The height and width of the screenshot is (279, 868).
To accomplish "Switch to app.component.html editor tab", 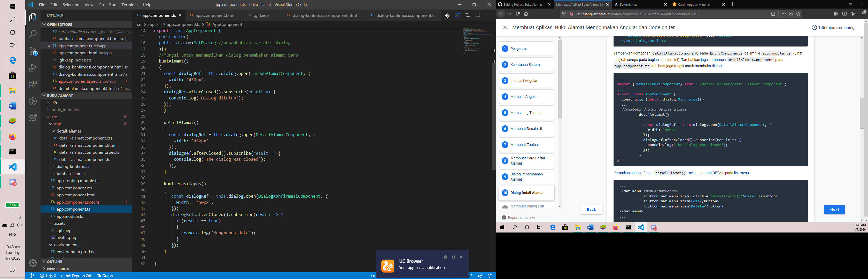I will [215, 15].
